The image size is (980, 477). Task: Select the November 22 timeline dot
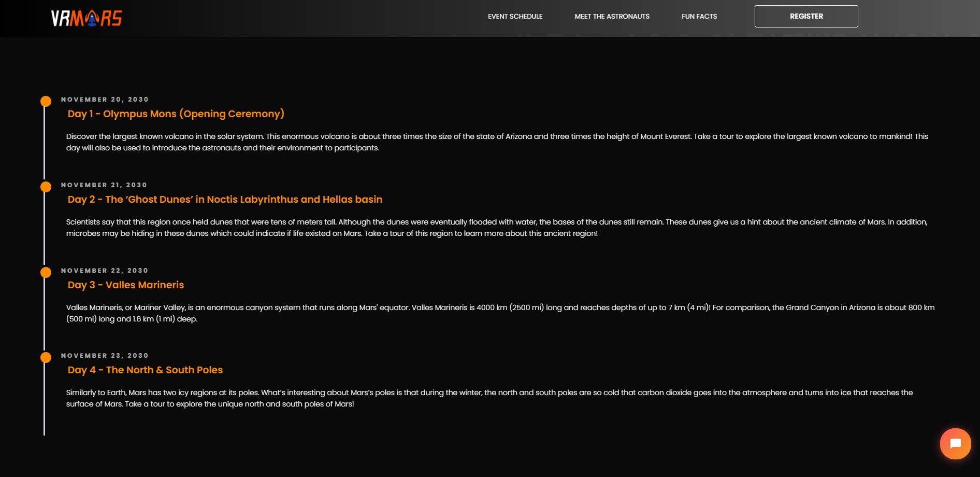pyautogui.click(x=46, y=272)
